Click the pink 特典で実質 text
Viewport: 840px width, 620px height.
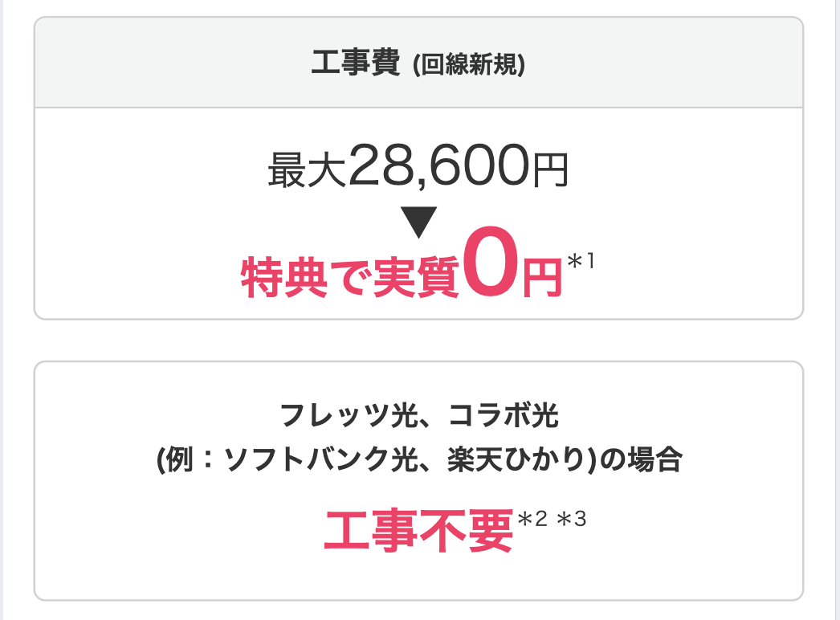tap(351, 279)
